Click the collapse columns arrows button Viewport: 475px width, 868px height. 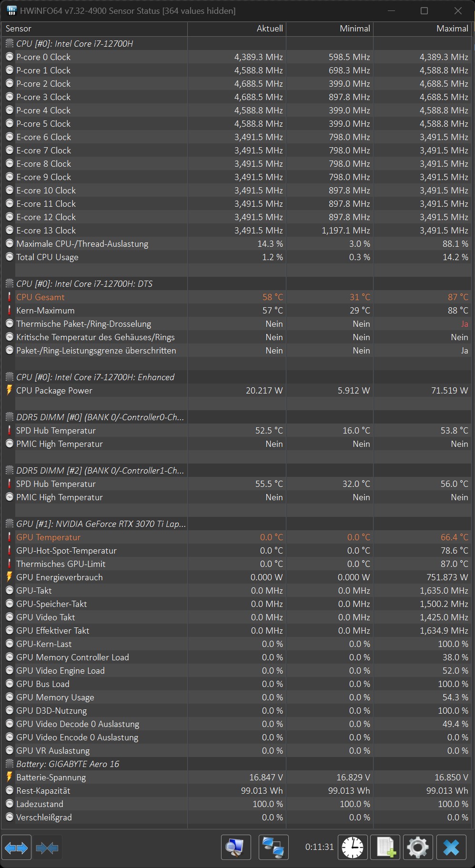click(x=47, y=848)
